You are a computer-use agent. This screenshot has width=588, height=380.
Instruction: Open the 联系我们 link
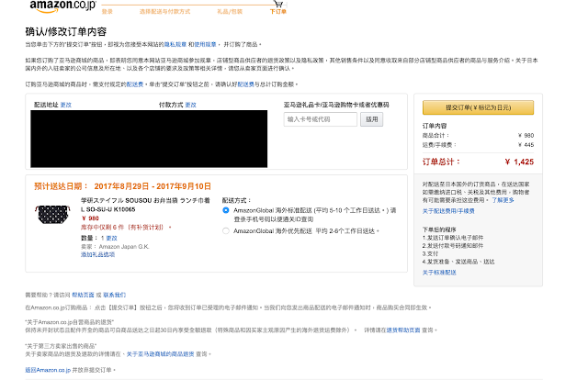tap(115, 295)
